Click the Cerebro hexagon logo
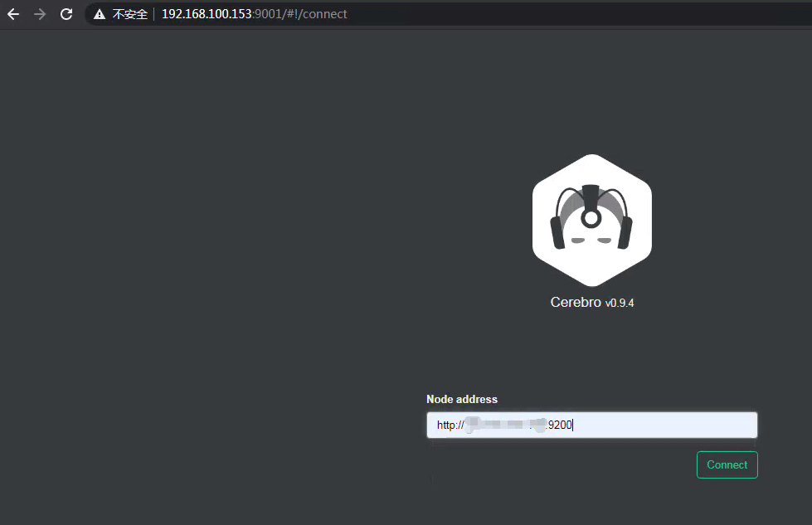 tap(592, 220)
